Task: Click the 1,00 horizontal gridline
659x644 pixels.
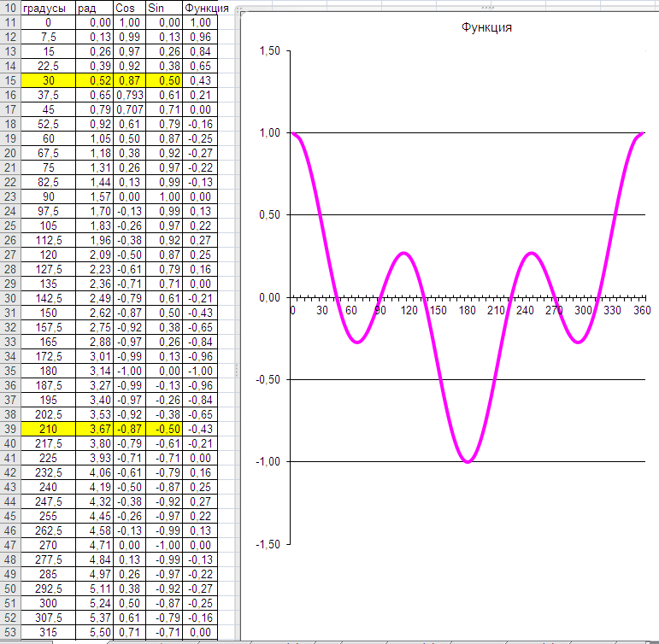Action: (x=468, y=132)
